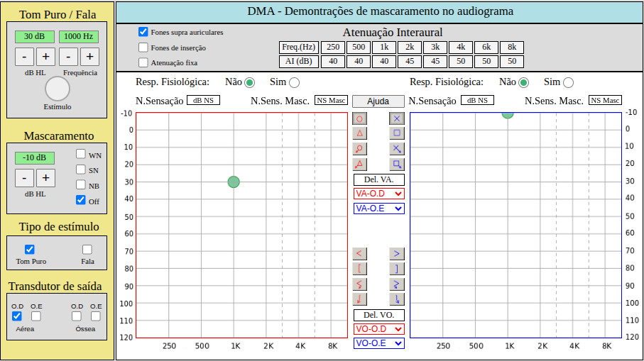The height and width of the screenshot is (361, 644).
Task: Click the Ajuda help button
Action: 378,101
